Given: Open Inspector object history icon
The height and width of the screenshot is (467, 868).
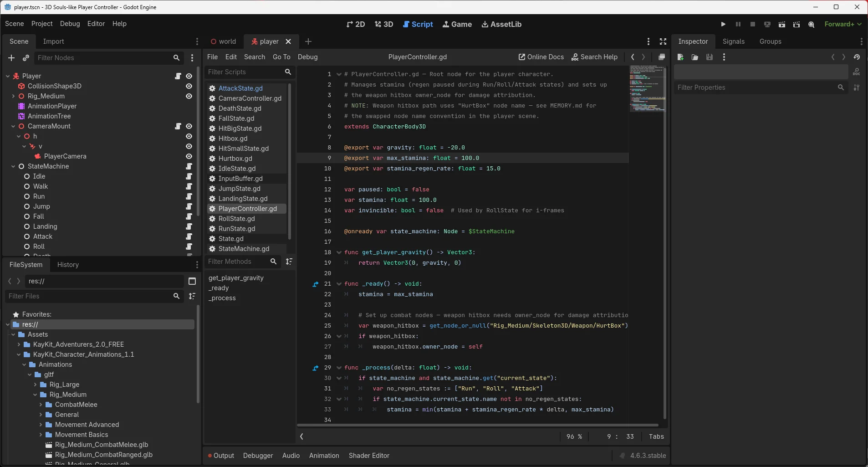Looking at the screenshot, I should click(857, 57).
